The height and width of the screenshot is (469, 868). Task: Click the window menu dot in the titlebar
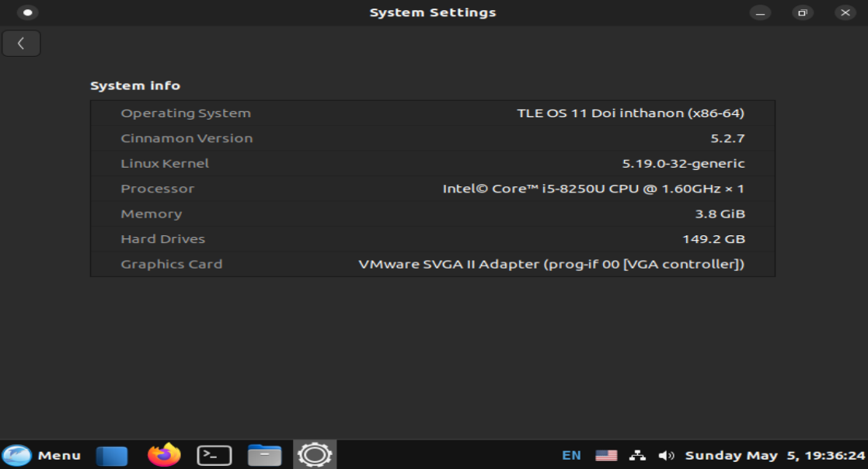click(27, 12)
